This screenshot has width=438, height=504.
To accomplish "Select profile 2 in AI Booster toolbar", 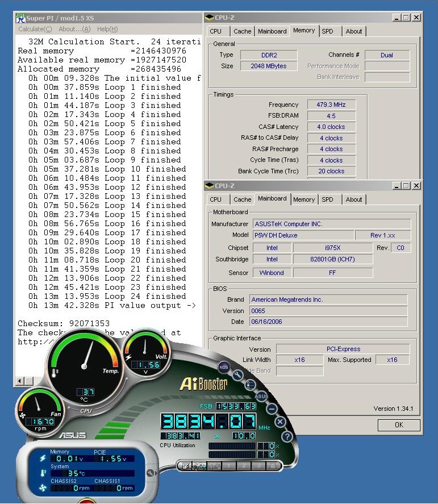I will pos(244,465).
